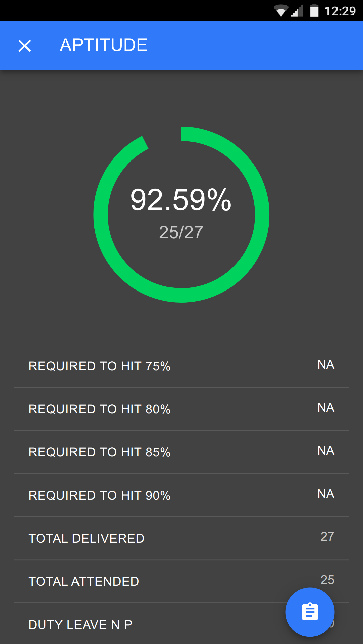Tap the NA value for 90% requirement
This screenshot has height=644, width=363.
[326, 494]
